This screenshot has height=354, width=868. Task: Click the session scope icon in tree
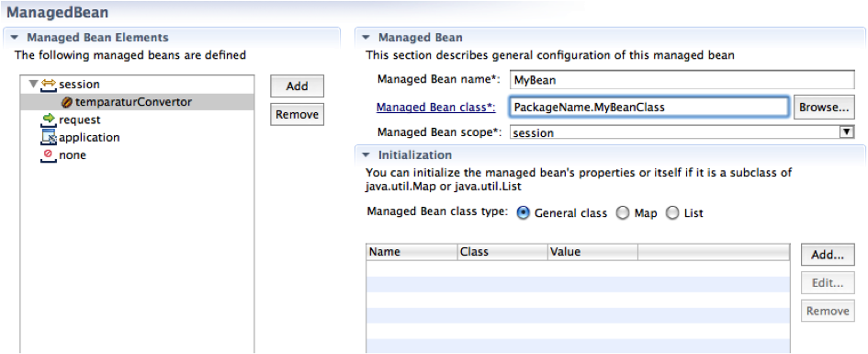click(49, 85)
